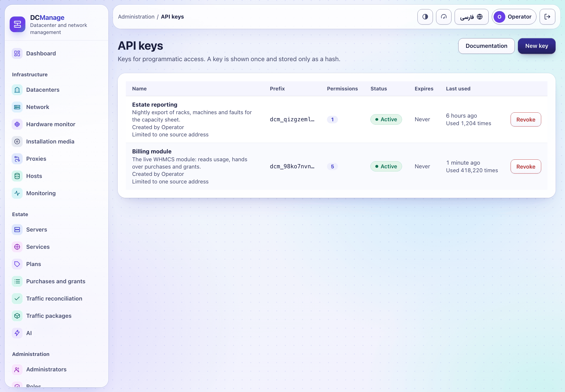This screenshot has width=565, height=392.
Task: Open the Traffic reconciliation checkmark icon
Action: (17, 299)
